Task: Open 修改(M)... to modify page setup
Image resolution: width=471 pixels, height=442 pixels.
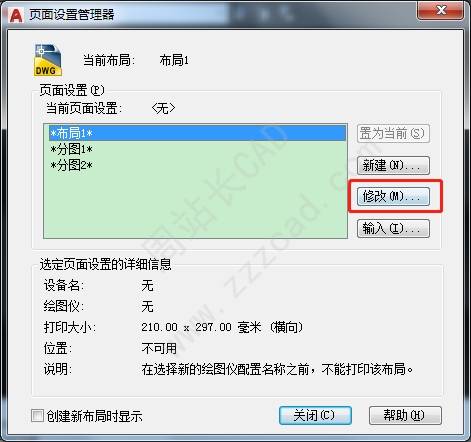Action: pyautogui.click(x=393, y=196)
